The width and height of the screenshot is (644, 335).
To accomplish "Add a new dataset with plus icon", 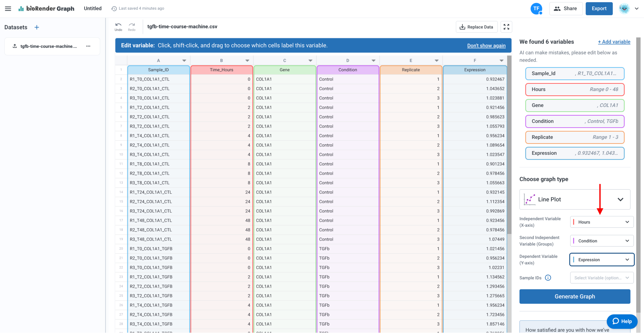I will pos(37,27).
